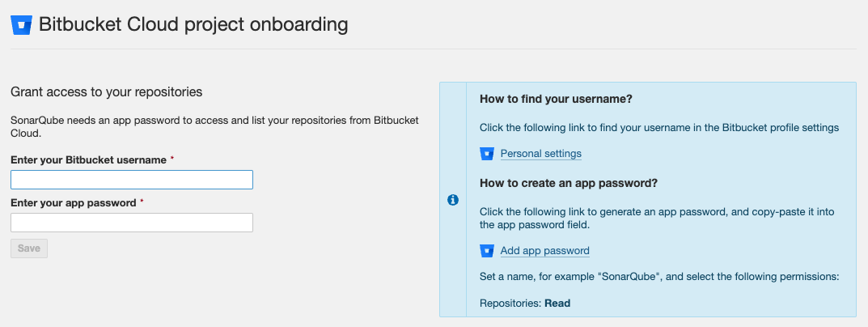Image resolution: width=868 pixels, height=327 pixels.
Task: Open the Personal settings link
Action: click(x=541, y=154)
